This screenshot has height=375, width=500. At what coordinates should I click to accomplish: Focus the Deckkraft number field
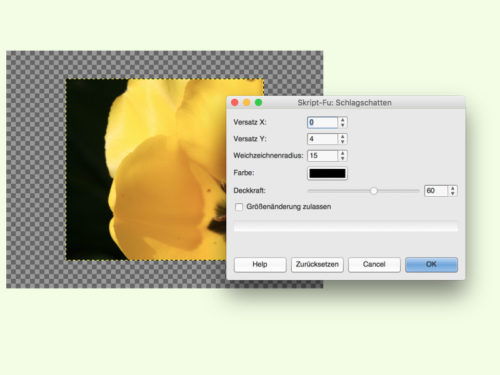tap(436, 191)
